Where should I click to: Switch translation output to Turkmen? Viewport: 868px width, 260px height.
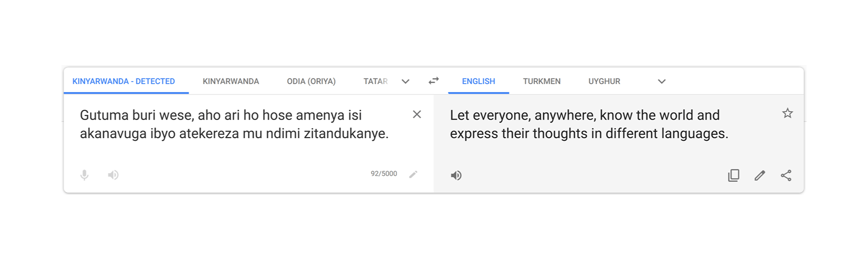(542, 81)
